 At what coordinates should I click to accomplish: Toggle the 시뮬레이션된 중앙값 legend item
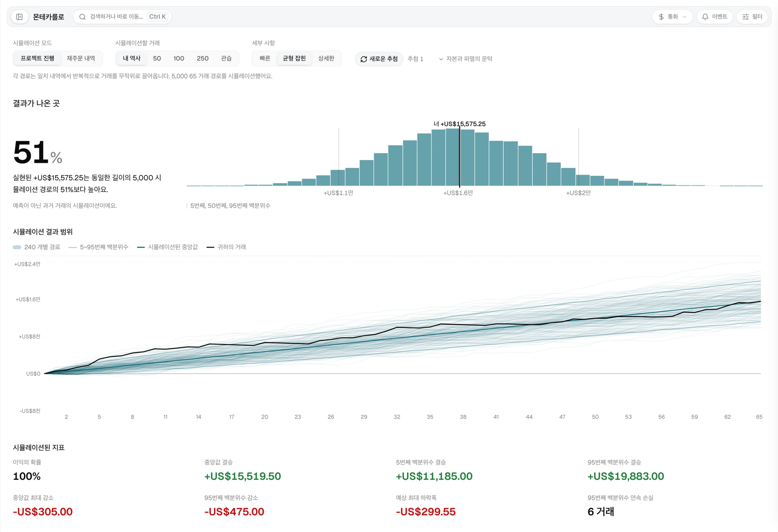coord(167,247)
